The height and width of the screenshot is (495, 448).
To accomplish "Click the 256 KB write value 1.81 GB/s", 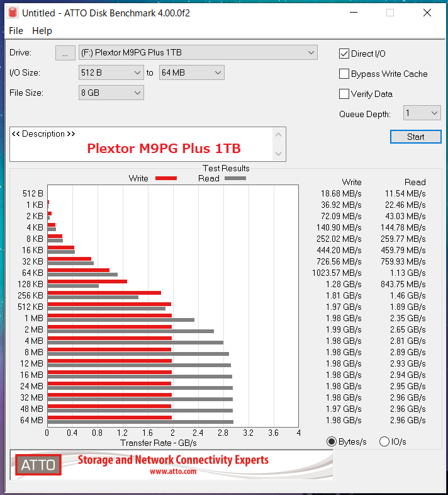I will 344,295.
